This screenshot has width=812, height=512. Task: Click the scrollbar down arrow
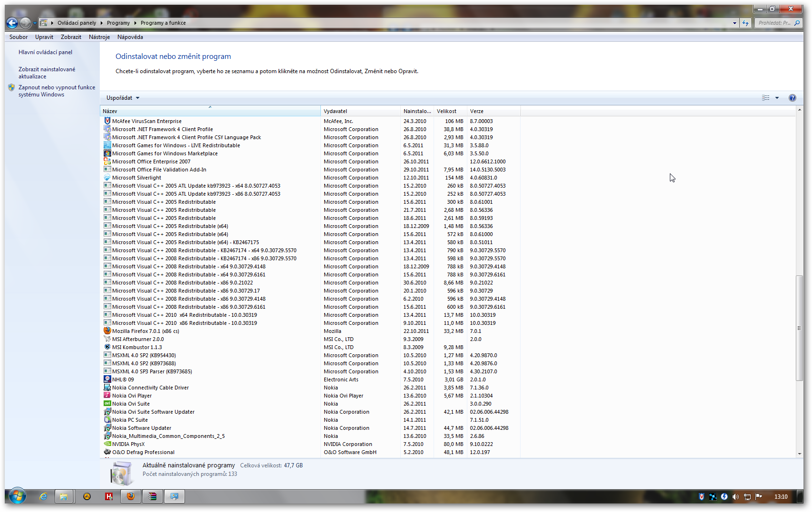tap(799, 454)
